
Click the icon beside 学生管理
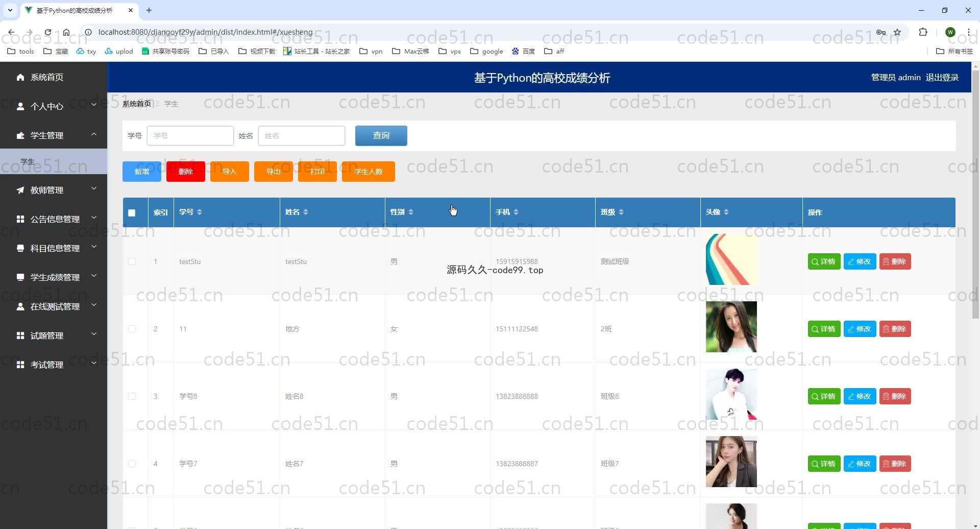point(20,135)
